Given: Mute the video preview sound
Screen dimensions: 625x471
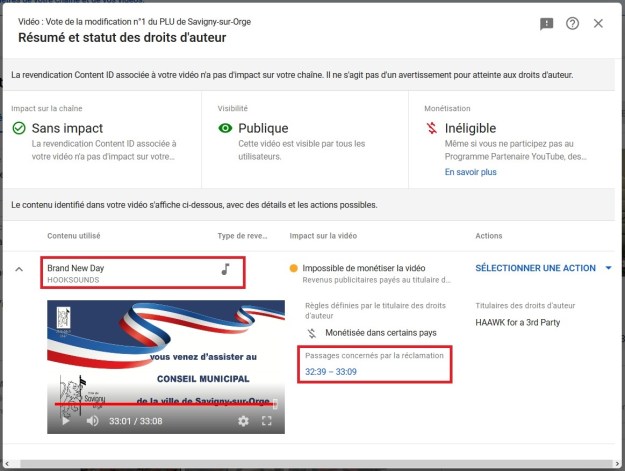Looking at the screenshot, I should (92, 421).
